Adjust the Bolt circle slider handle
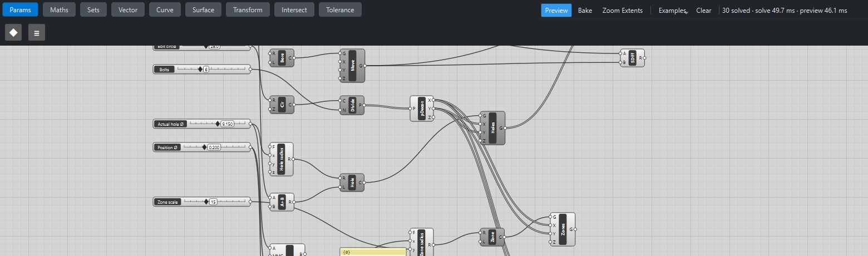This screenshot has height=256, width=868. [x=205, y=47]
